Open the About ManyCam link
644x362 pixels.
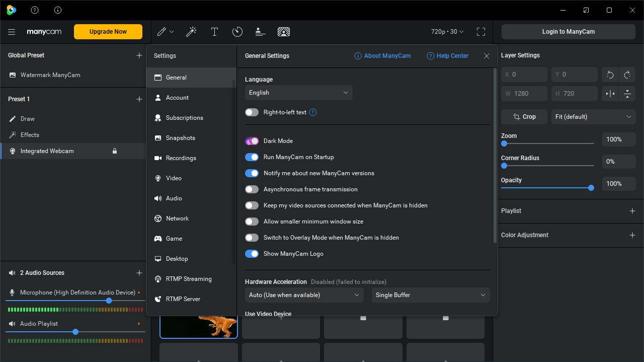tap(382, 56)
